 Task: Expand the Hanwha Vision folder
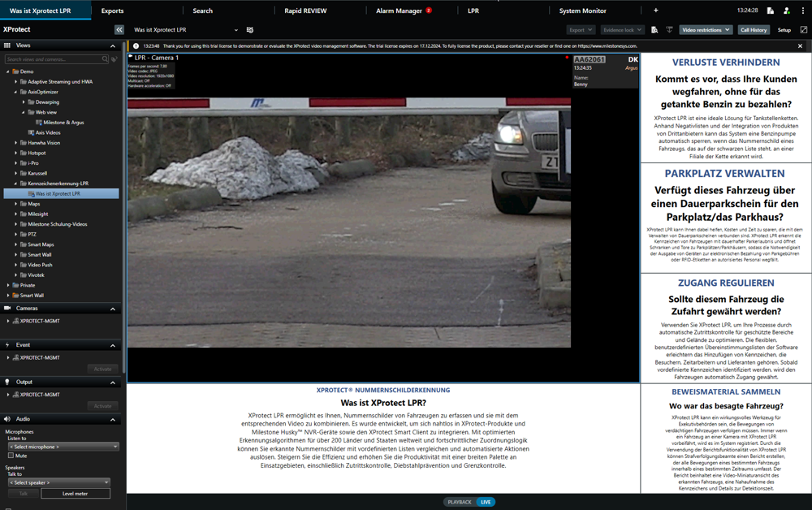coord(16,143)
